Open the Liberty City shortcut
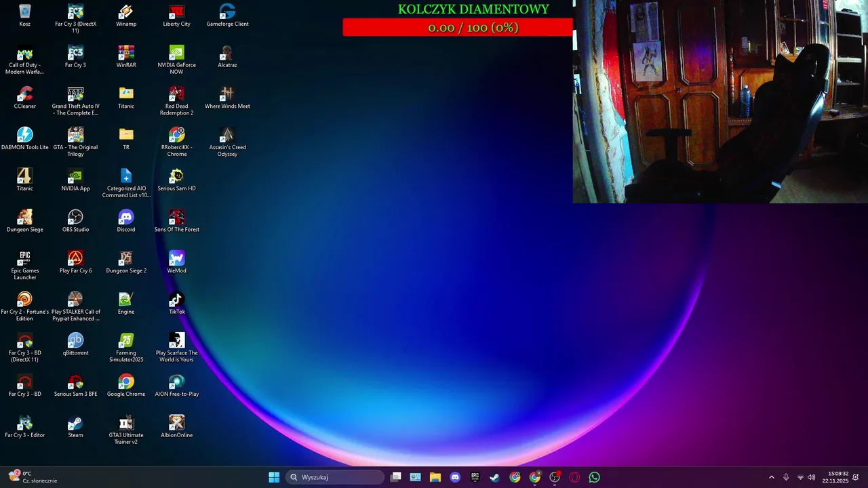The image size is (868, 488). click(176, 16)
